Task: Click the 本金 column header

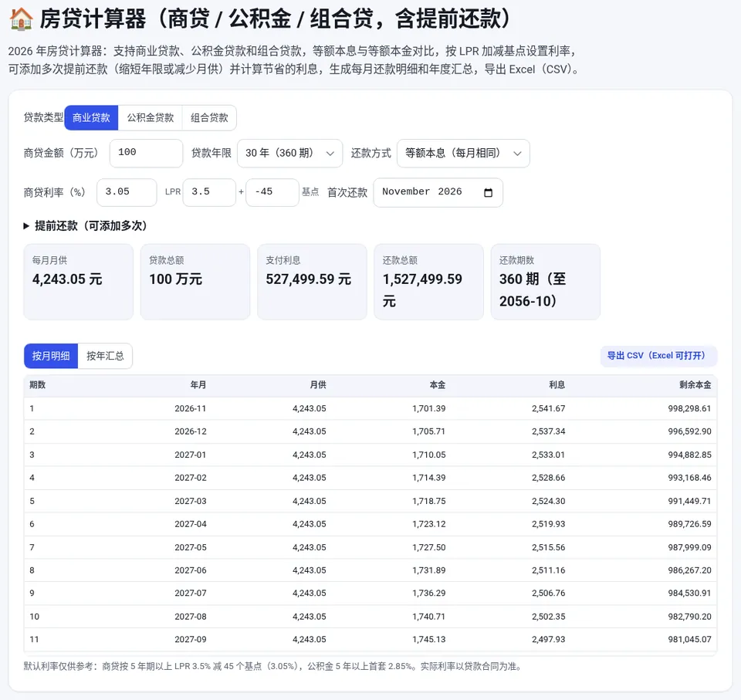Action: [x=438, y=385]
